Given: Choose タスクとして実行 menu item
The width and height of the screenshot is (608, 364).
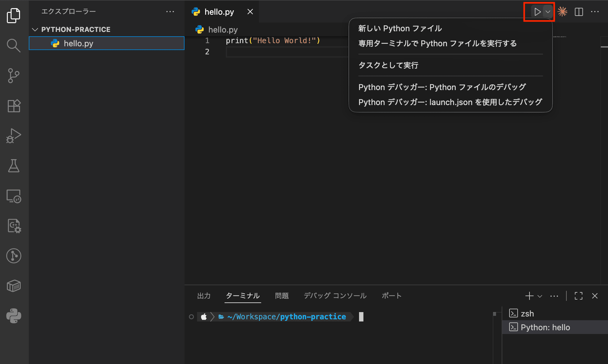Looking at the screenshot, I should pos(388,65).
